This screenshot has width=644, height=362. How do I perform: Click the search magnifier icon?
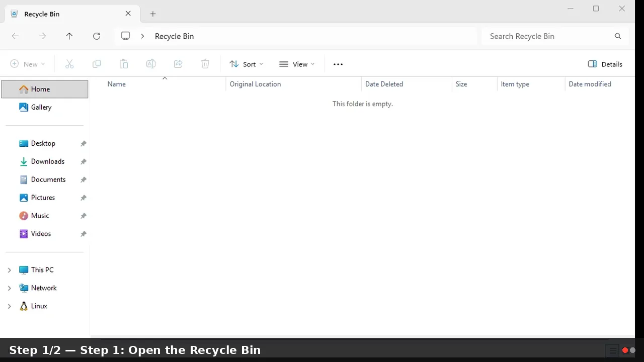click(618, 36)
